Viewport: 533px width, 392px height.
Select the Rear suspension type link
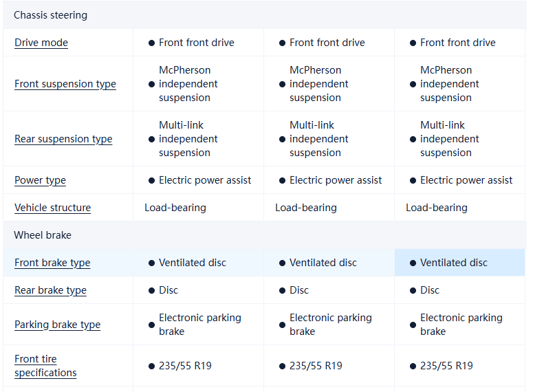pos(63,139)
